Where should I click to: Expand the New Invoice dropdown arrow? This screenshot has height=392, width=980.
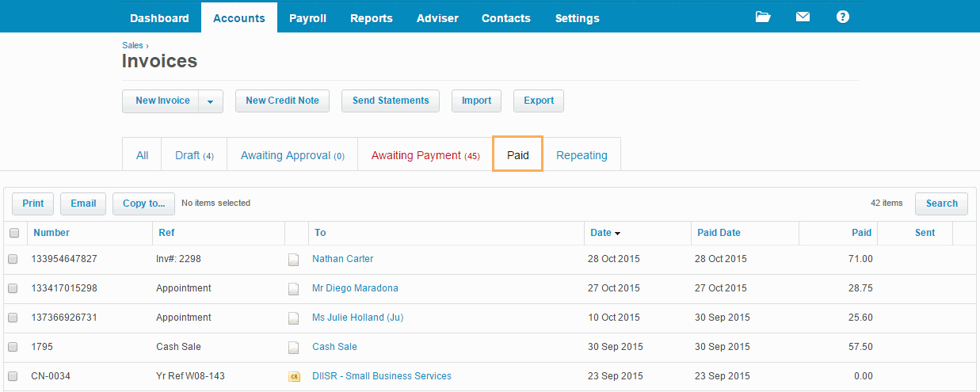(210, 101)
